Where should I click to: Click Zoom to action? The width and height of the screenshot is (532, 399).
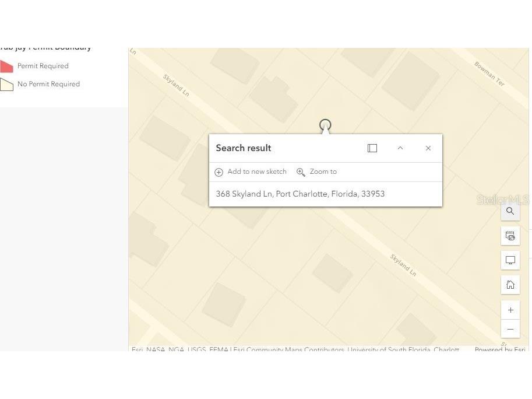(316, 172)
